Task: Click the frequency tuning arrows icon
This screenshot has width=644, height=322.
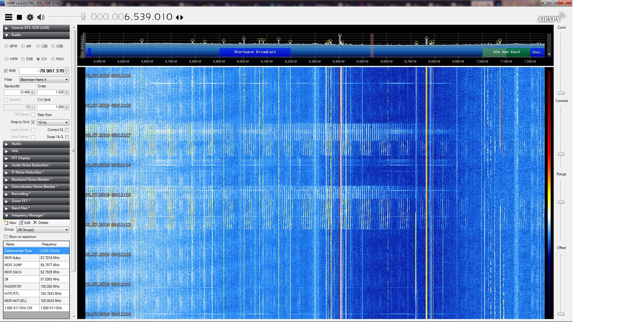Action: point(179,17)
